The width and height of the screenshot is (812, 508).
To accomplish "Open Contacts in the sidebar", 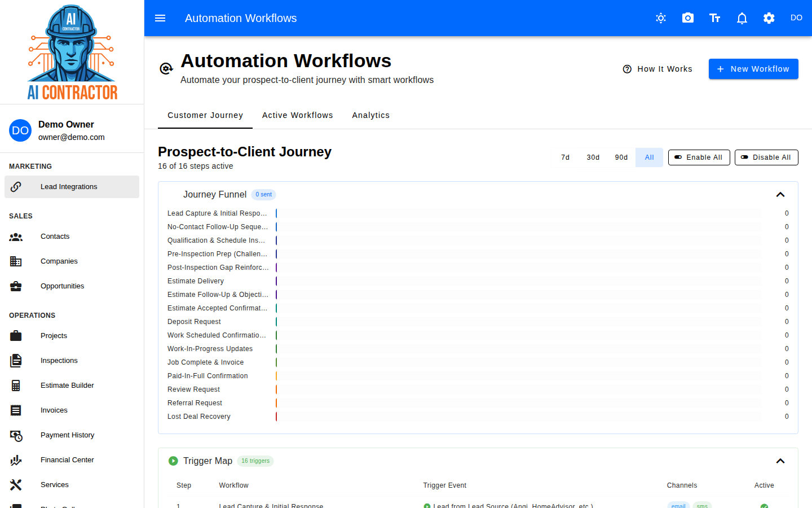I will [72, 237].
